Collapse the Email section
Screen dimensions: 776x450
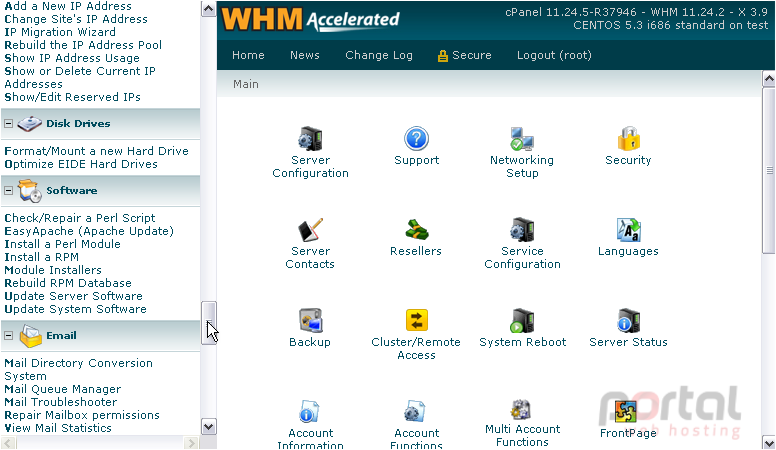(x=8, y=336)
